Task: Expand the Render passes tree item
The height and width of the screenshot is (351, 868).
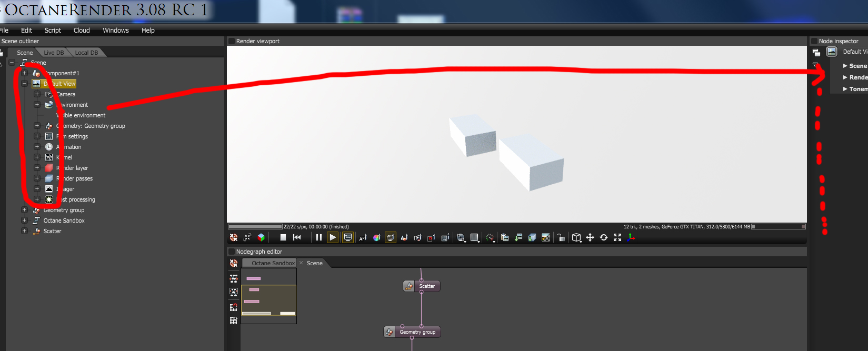Action: tap(37, 178)
